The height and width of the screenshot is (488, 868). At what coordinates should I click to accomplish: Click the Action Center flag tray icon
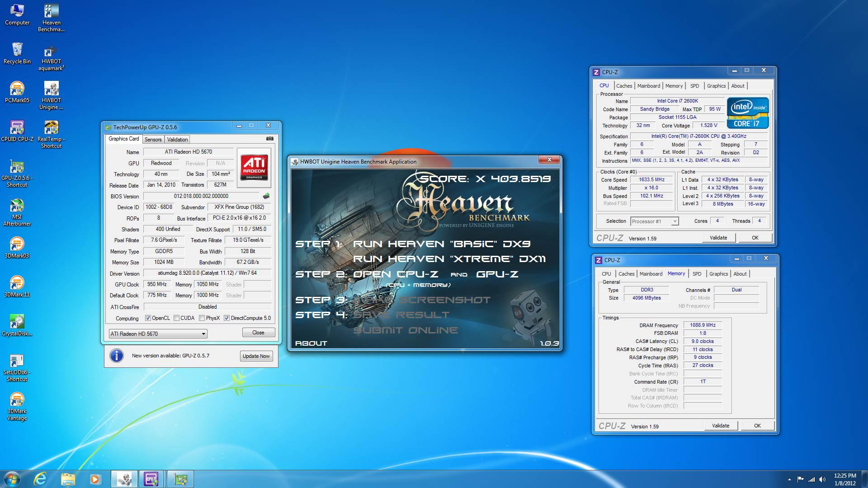(800, 479)
